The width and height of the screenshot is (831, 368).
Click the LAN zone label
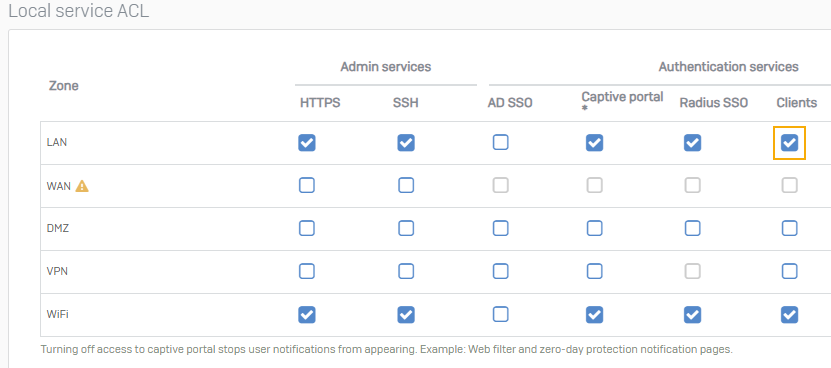coord(57,143)
